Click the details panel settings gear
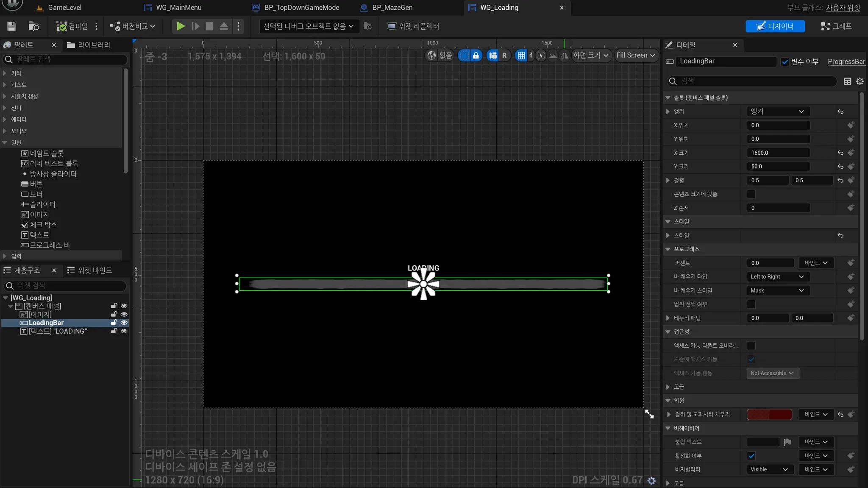This screenshot has width=868, height=488. point(860,81)
